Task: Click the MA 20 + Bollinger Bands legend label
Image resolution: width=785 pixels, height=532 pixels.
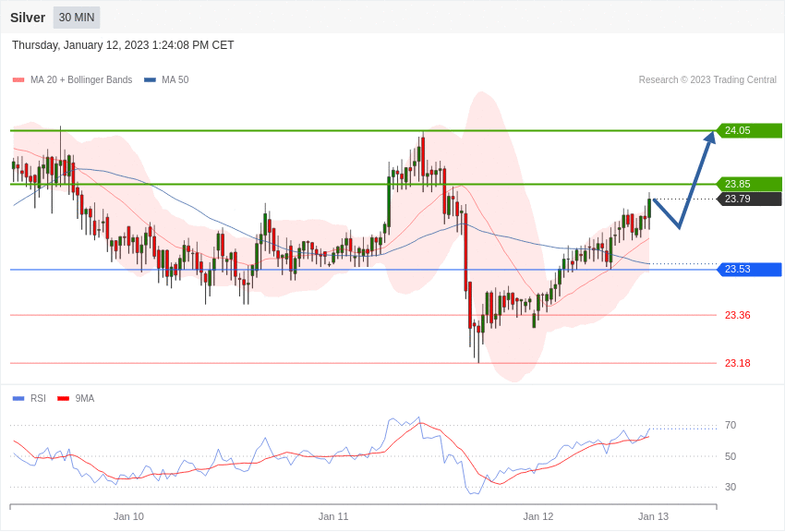Action: (81, 79)
